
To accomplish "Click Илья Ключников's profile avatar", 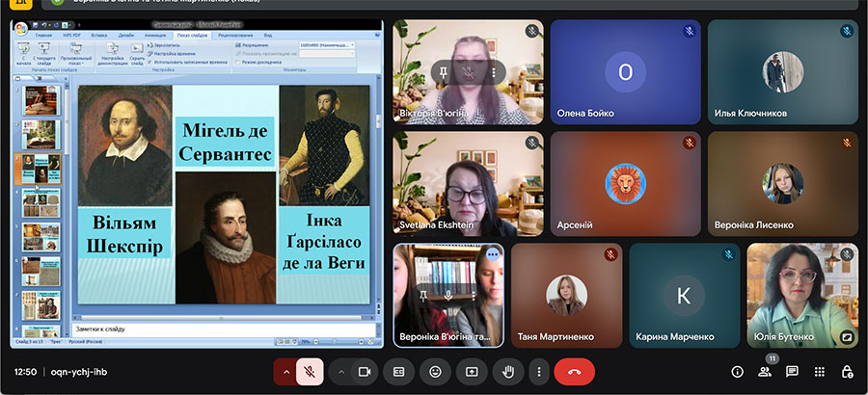I will click(783, 72).
